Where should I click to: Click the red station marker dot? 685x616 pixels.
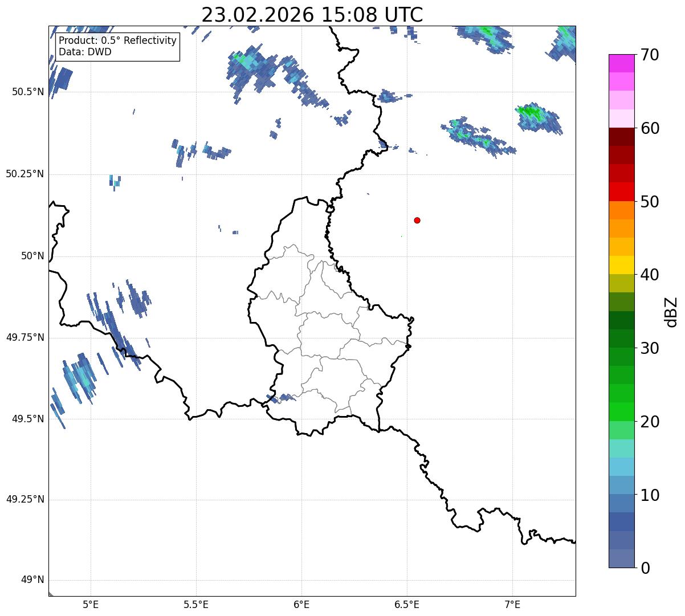click(417, 220)
